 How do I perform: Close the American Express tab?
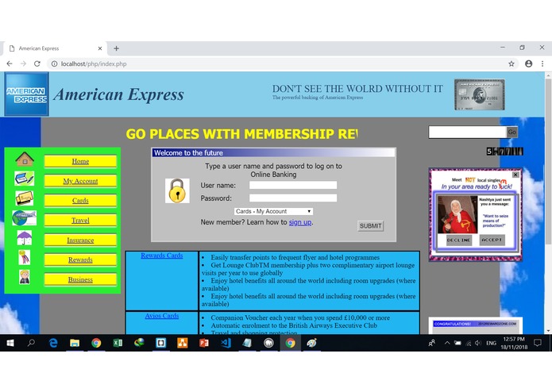100,48
